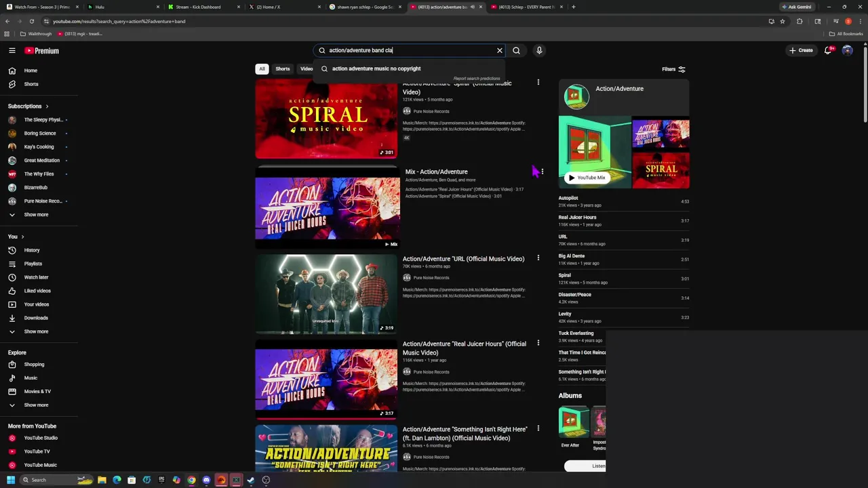Open 'Report search predictions' link

point(477,79)
